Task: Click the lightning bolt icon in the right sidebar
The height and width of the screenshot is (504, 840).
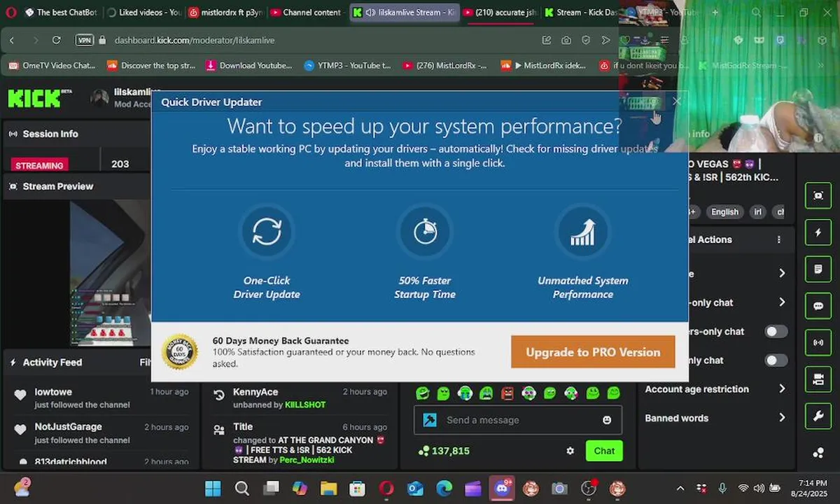Action: click(818, 232)
